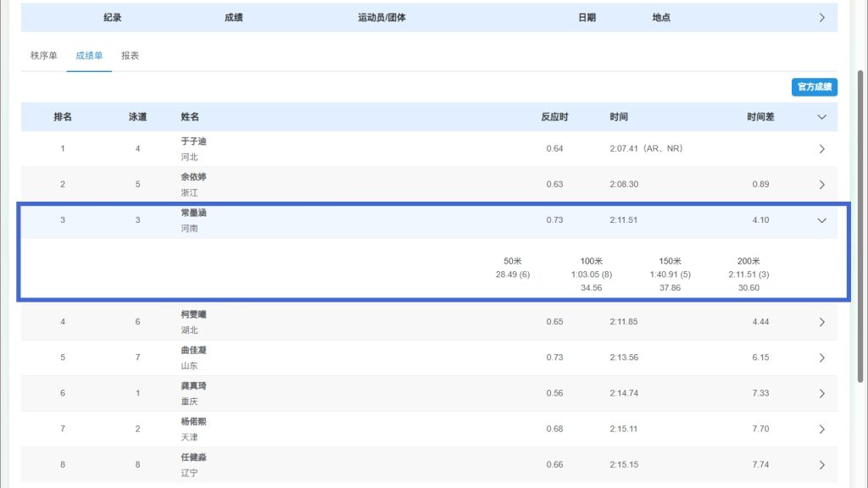The width and height of the screenshot is (868, 488).
Task: Click the arrow in the 纪录 records header
Action: (821, 17)
